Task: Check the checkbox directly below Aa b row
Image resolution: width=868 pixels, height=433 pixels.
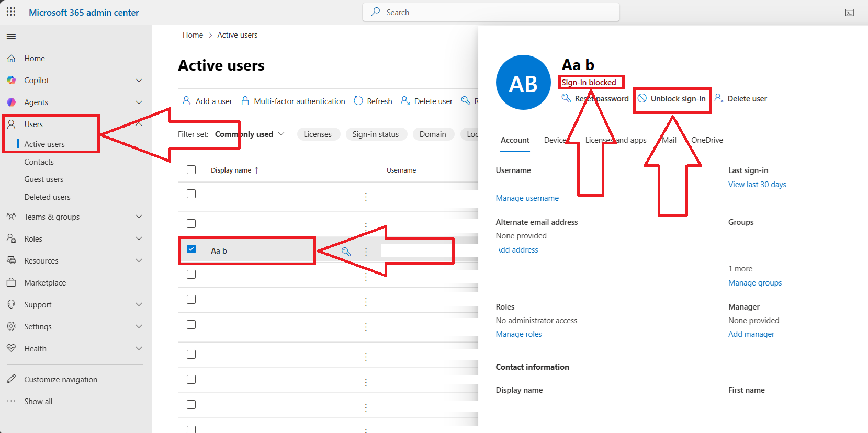Action: (191, 274)
